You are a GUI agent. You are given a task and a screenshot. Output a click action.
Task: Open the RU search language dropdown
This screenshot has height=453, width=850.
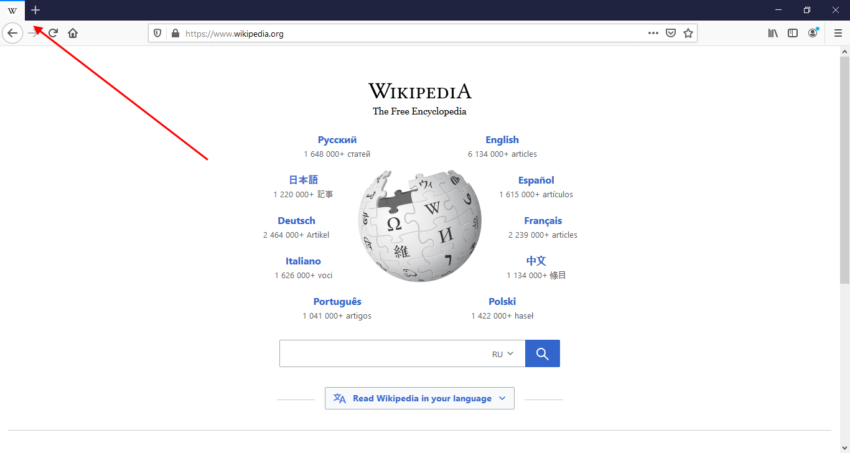click(x=503, y=354)
